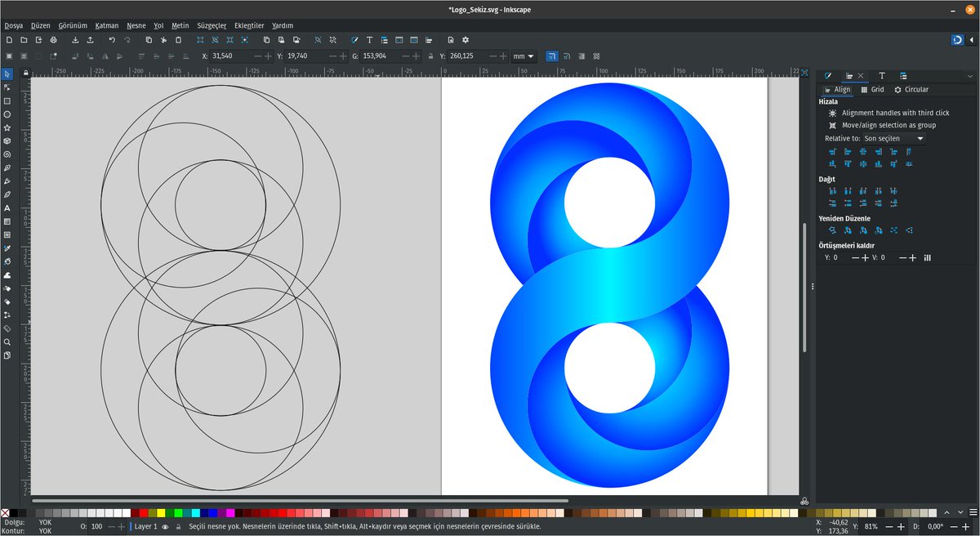
Task: Select the Rectangle tool
Action: [x=7, y=101]
